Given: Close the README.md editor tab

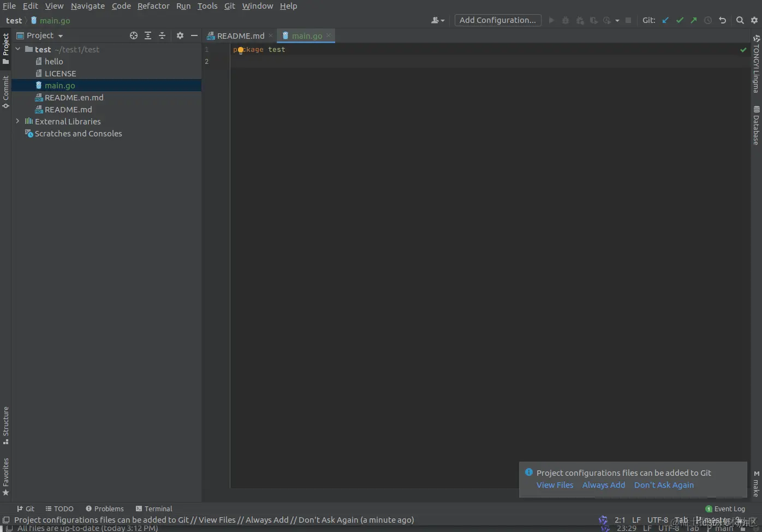Looking at the screenshot, I should pyautogui.click(x=271, y=35).
